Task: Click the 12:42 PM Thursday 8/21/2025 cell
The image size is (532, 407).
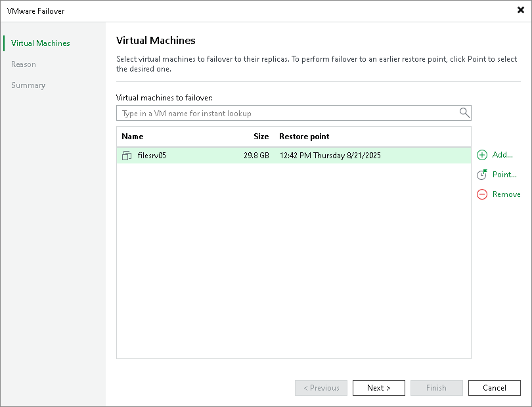Action: 330,156
